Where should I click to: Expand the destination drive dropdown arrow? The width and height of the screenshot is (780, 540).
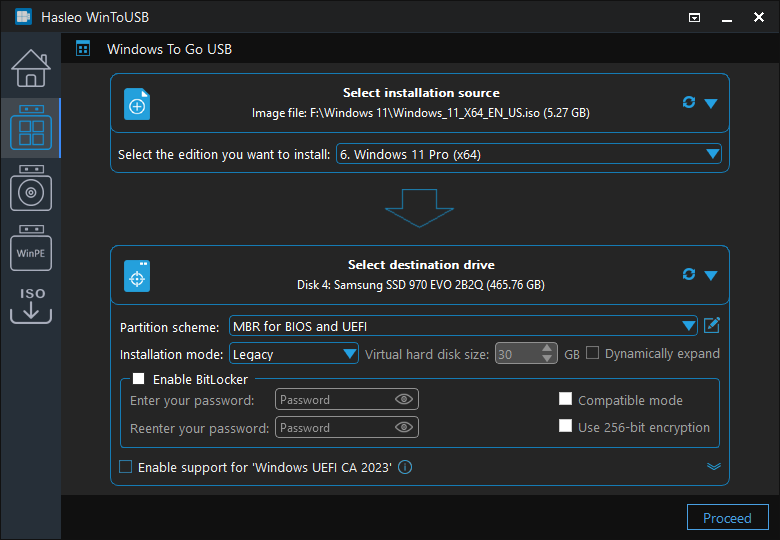tap(711, 275)
